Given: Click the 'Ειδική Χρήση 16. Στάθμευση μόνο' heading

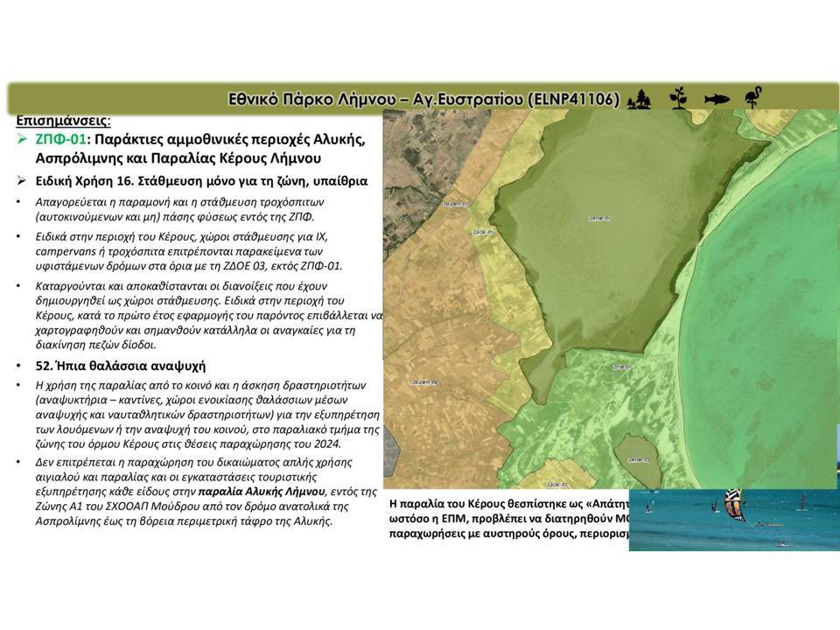Looking at the screenshot, I should tap(201, 181).
